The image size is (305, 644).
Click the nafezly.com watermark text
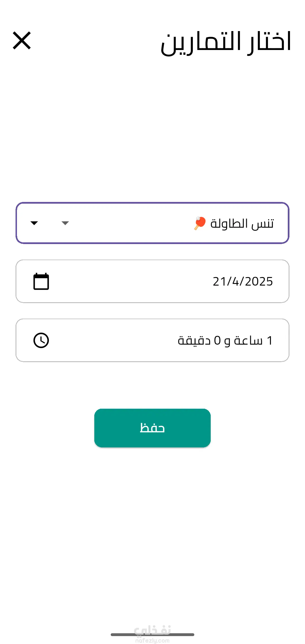click(x=152, y=641)
